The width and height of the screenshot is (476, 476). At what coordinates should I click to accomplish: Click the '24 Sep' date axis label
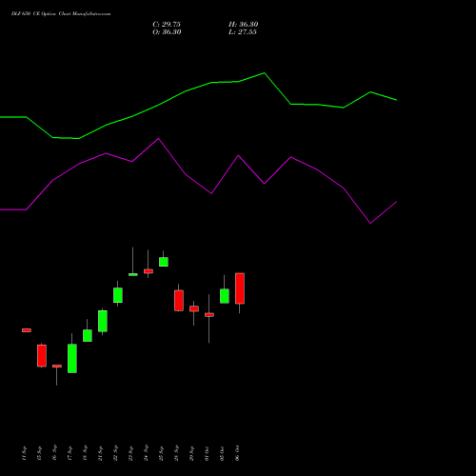146,453
